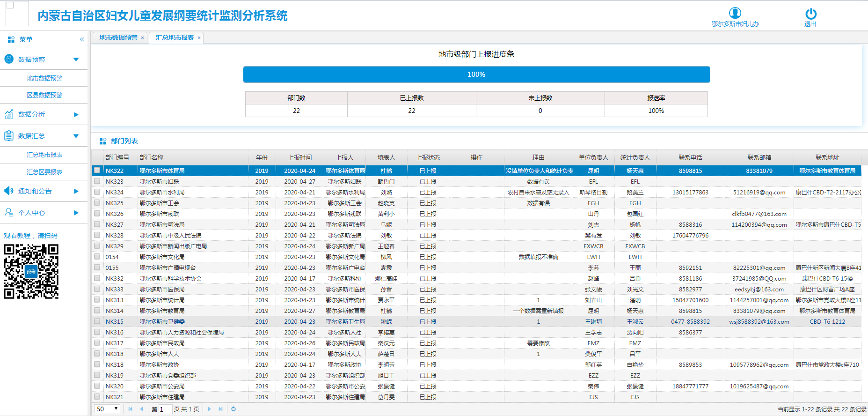The image size is (868, 416).
Task: Collapse the menu sidebar with double-chevron icon
Action: click(x=82, y=39)
